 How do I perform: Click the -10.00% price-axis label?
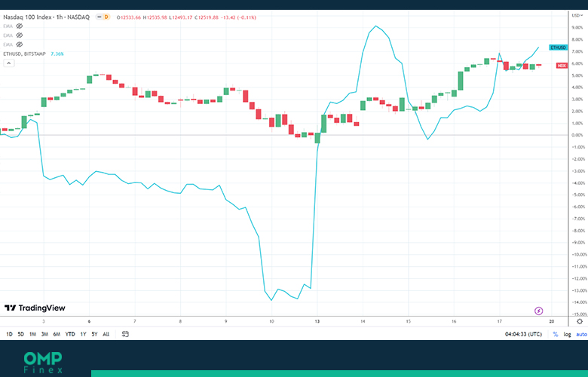pos(578,255)
